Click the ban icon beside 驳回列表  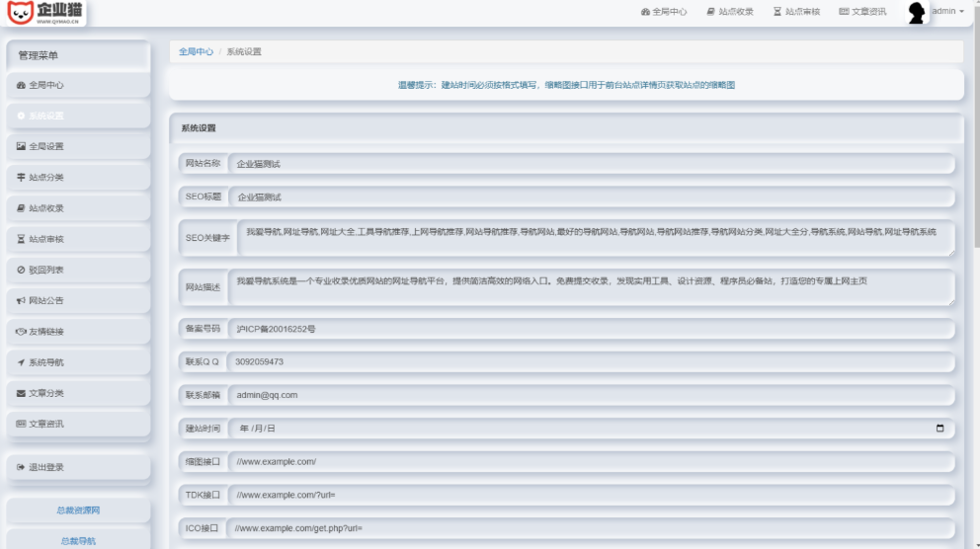click(21, 270)
